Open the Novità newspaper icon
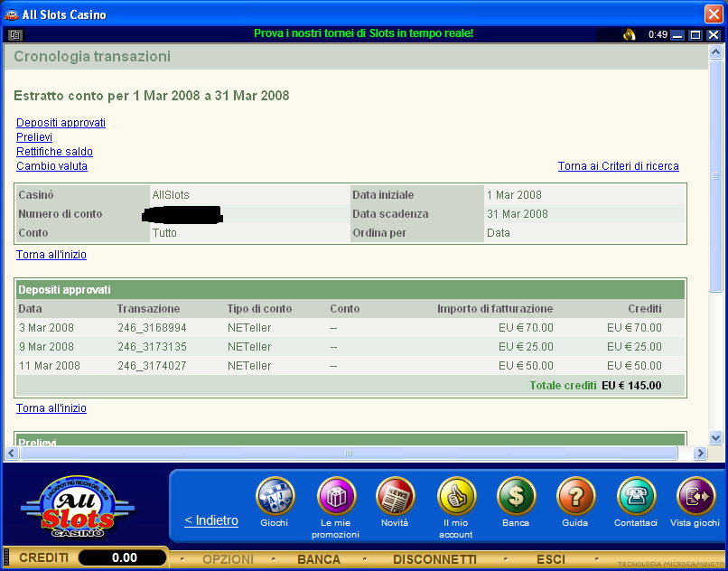Screen dimensions: 728x571 (395, 496)
